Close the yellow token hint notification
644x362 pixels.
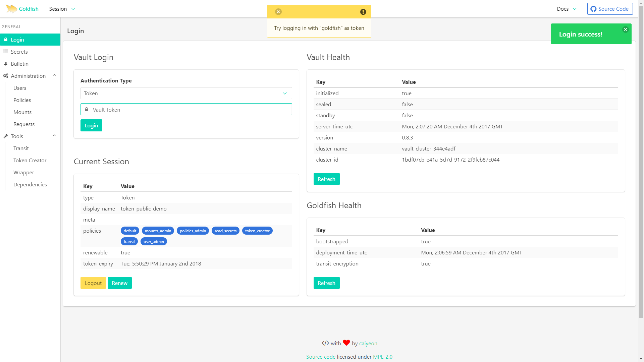click(x=278, y=12)
